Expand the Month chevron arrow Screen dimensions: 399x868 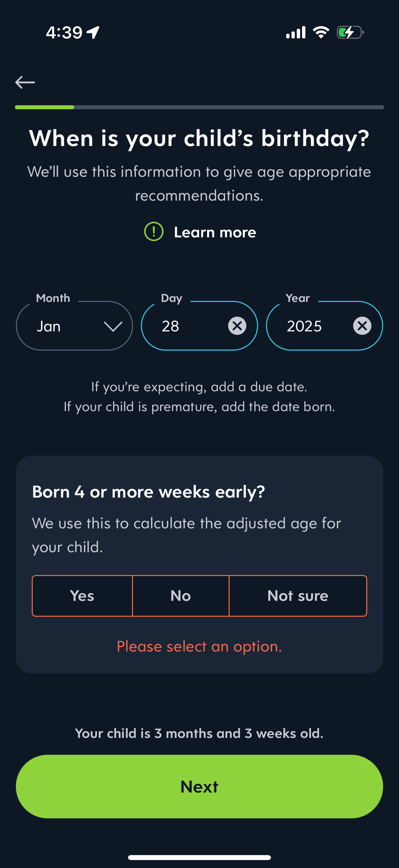(113, 326)
